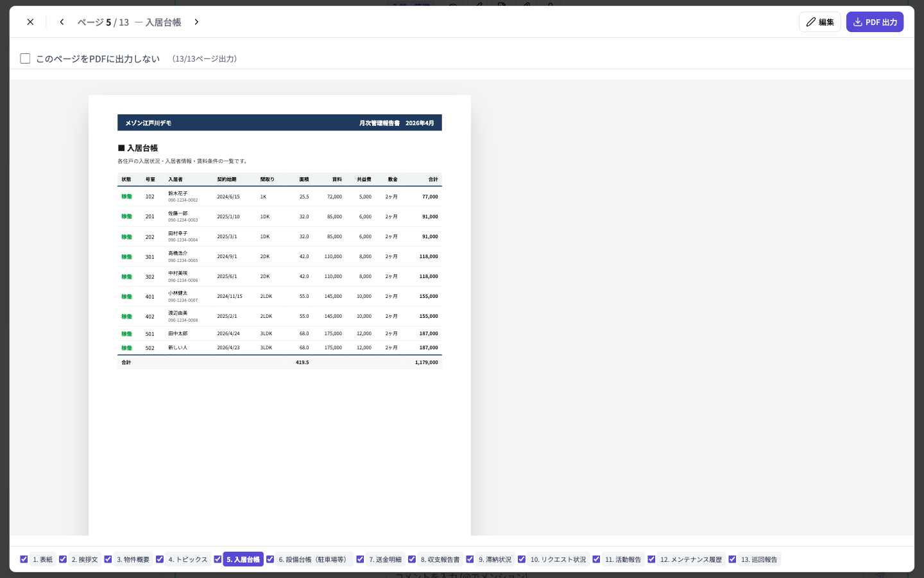Go to 10. リクエスト状況 page tab
Screen dimensions: 924x578
tap(558, 559)
